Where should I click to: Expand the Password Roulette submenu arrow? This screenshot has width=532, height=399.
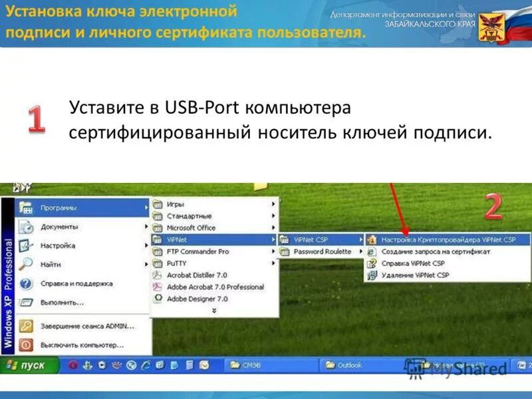coord(360,252)
